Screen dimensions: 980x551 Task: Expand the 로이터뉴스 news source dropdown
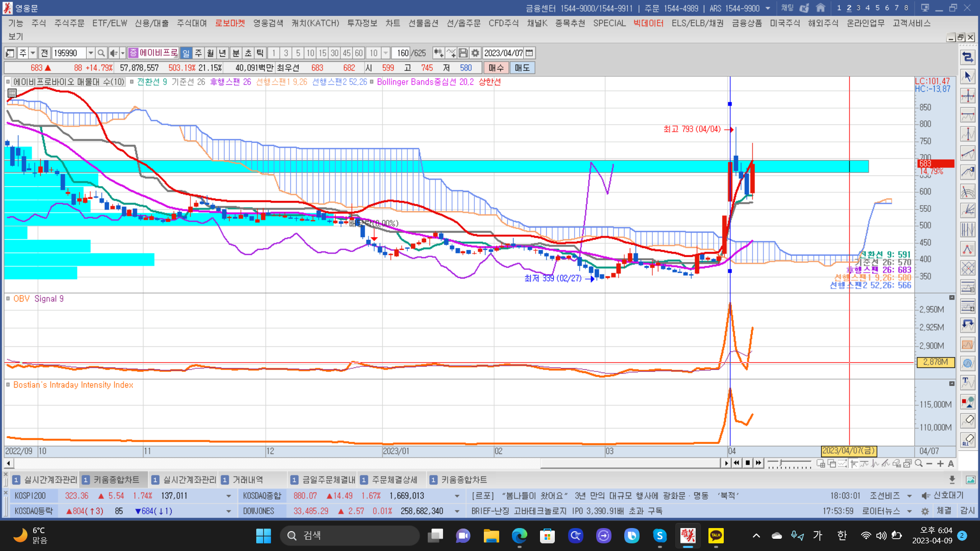pos(909,511)
